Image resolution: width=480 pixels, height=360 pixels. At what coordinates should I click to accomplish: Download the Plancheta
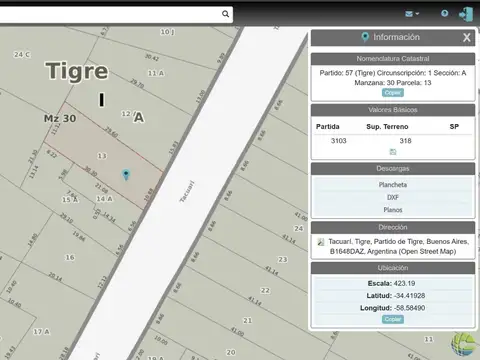[x=393, y=185]
